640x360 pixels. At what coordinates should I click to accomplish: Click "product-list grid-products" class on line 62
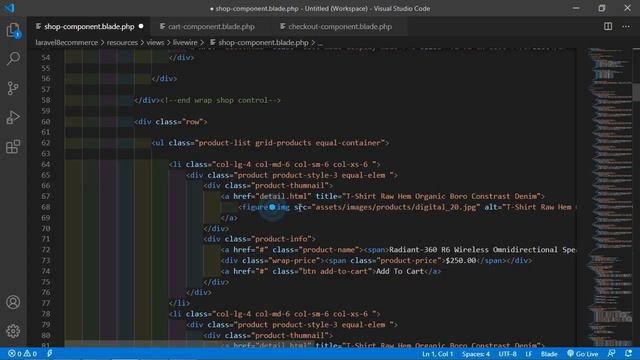click(254, 143)
